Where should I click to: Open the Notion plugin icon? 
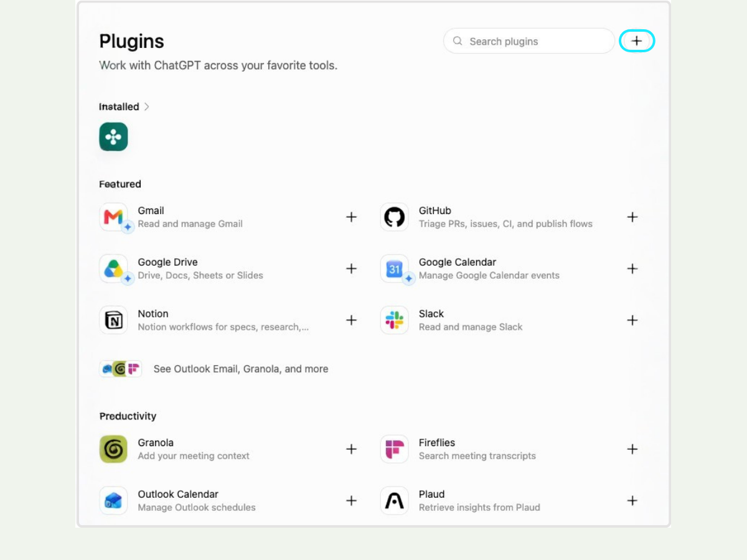tap(113, 320)
